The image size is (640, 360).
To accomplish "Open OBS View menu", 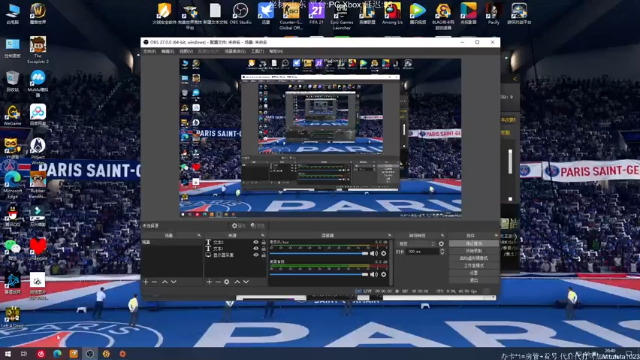I will 186,51.
